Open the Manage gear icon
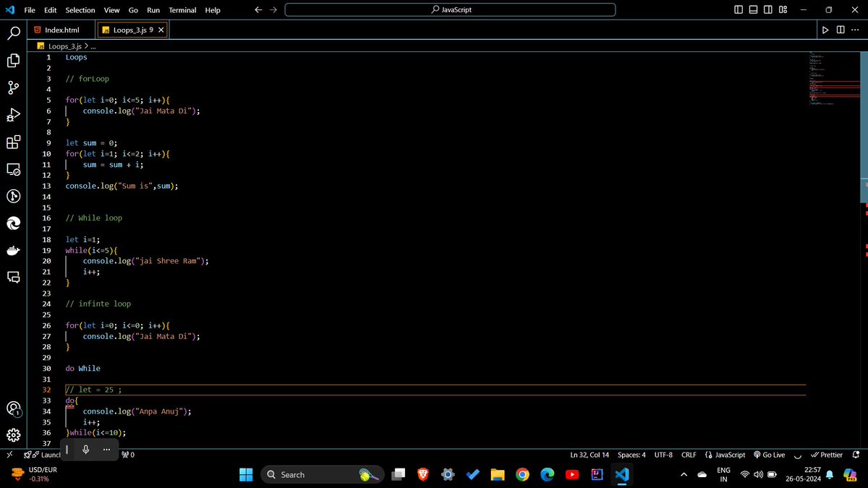Screen dimensions: 868x488 [13, 435]
